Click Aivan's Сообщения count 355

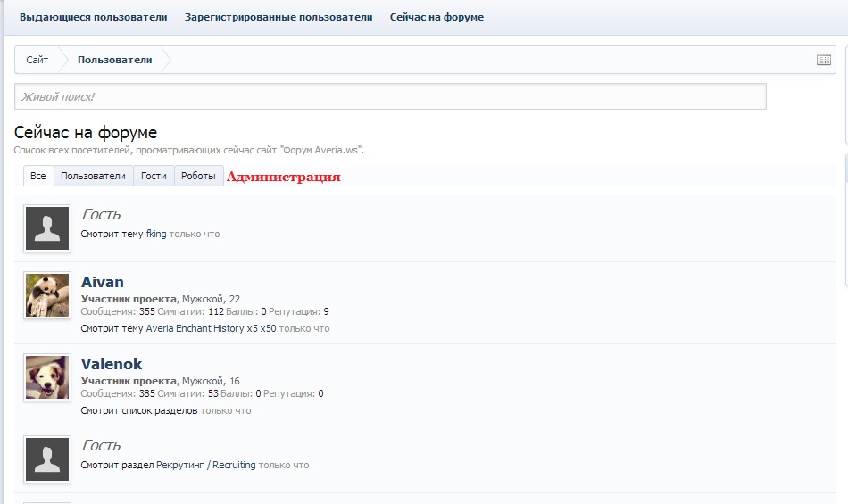147,311
